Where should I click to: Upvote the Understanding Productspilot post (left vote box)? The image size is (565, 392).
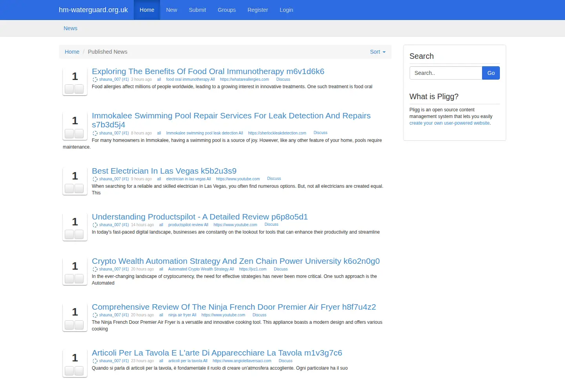tap(69, 234)
